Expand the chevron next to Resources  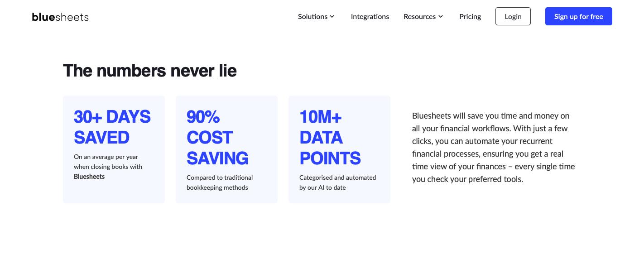tap(441, 17)
